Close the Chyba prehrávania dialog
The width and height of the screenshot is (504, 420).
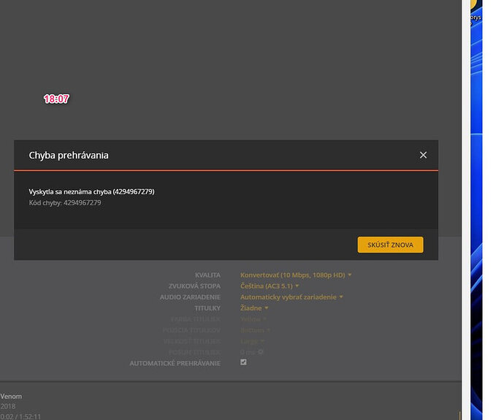click(x=423, y=155)
